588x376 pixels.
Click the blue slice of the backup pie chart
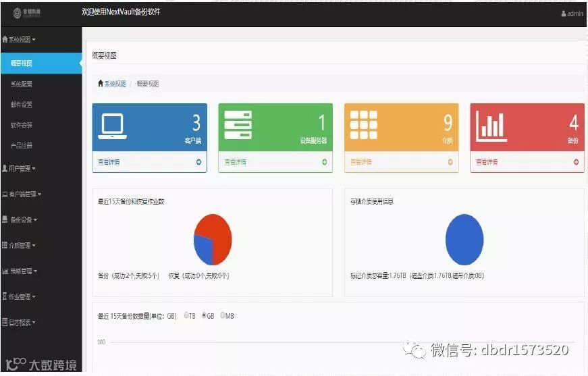pyautogui.click(x=203, y=249)
